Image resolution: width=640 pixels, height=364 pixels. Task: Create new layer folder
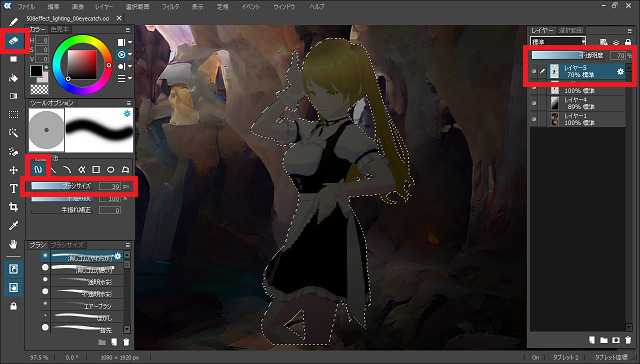click(604, 340)
